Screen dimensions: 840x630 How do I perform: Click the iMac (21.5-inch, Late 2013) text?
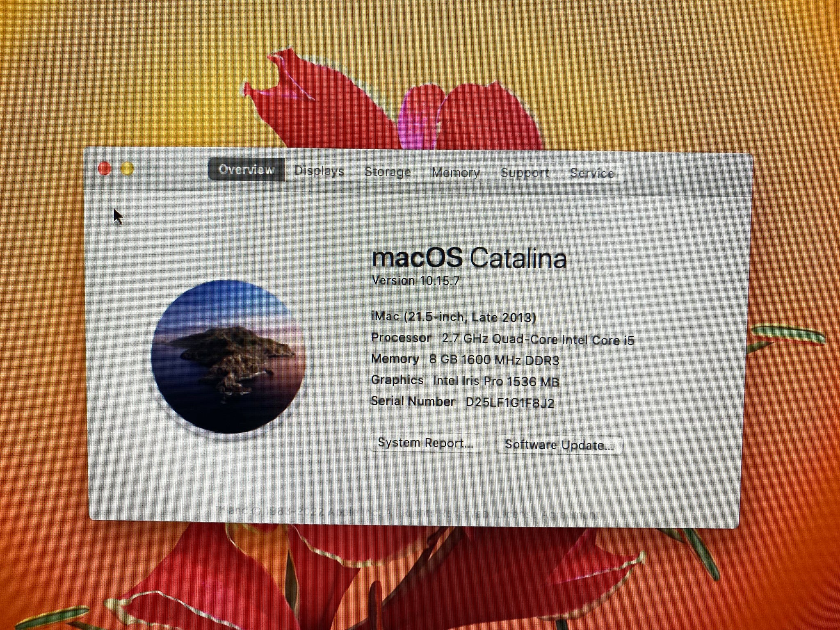[x=453, y=317]
